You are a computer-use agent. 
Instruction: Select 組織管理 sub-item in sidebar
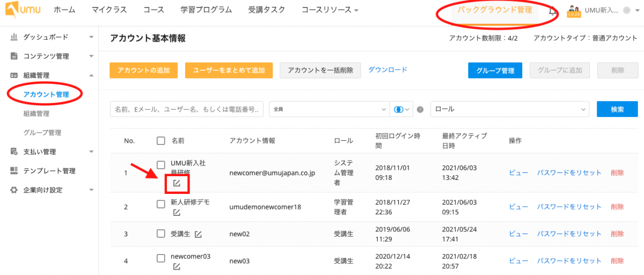[36, 113]
